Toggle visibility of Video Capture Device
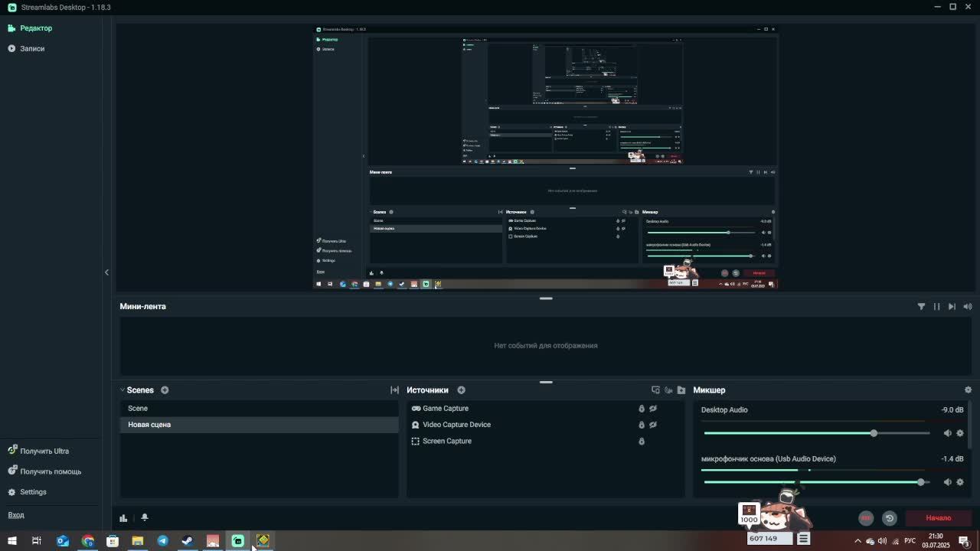The height and width of the screenshot is (551, 980). click(653, 425)
